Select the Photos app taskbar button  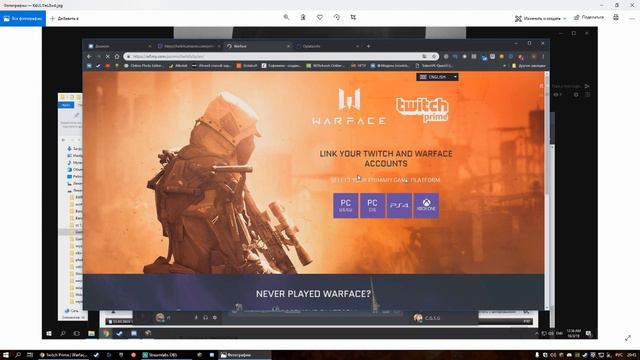pos(244,355)
